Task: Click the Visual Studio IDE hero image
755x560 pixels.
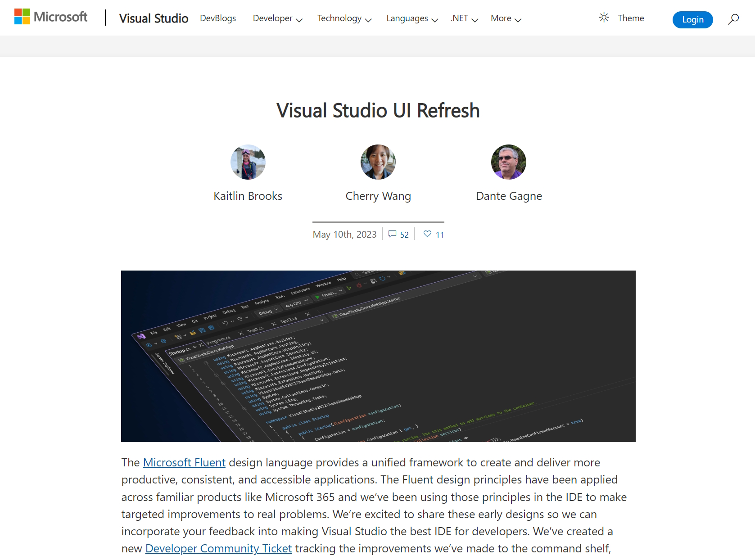Action: tap(378, 356)
